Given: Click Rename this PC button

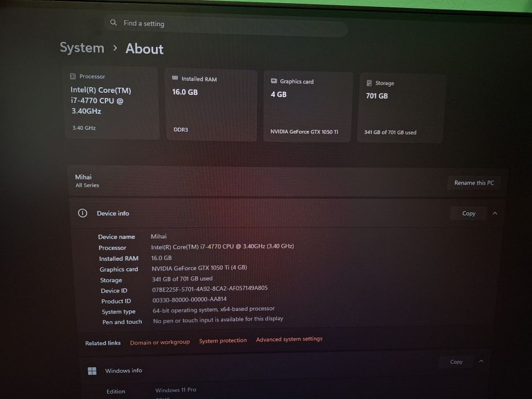Looking at the screenshot, I should pos(474,183).
